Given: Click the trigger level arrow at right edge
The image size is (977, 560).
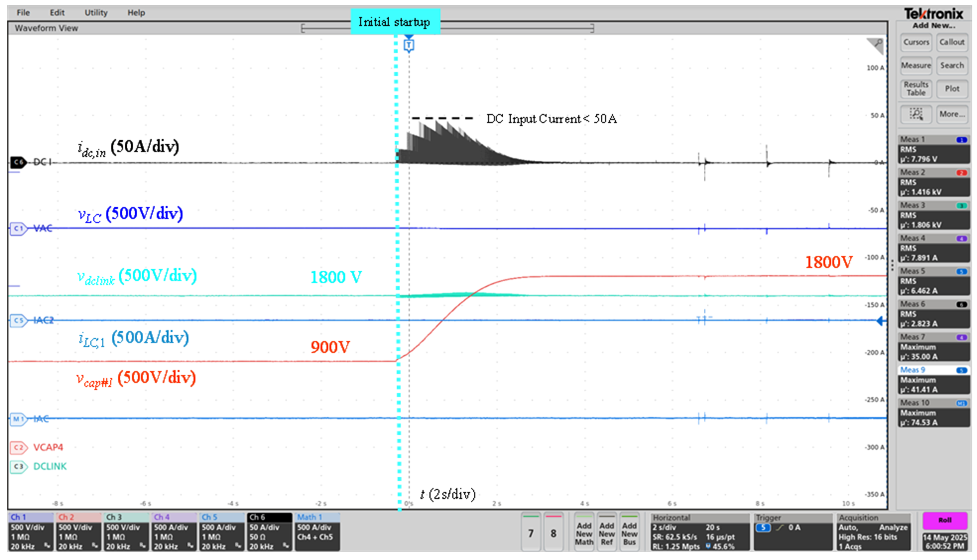Looking at the screenshot, I should (880, 320).
